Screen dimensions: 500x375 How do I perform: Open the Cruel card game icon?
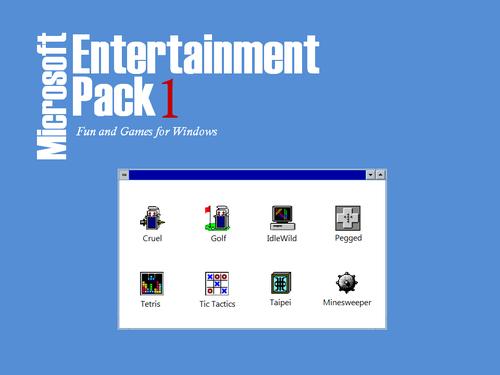click(152, 218)
